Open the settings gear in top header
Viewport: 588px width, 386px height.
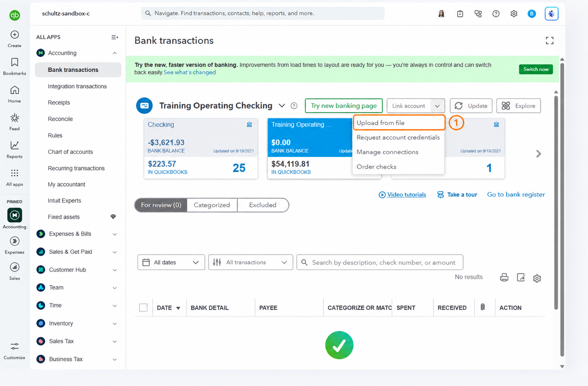(x=514, y=14)
